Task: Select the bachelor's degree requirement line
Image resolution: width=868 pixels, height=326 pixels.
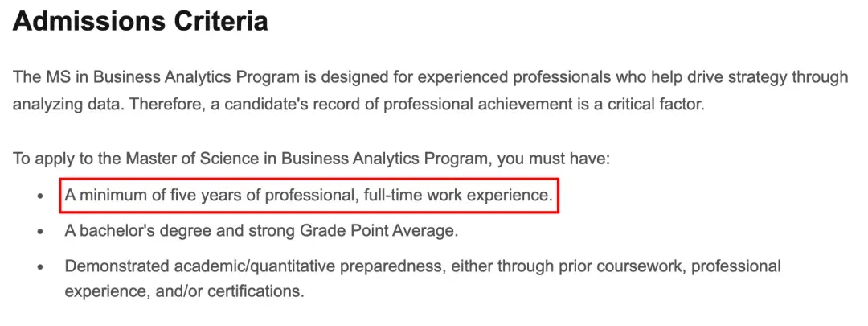Action: pos(261,231)
